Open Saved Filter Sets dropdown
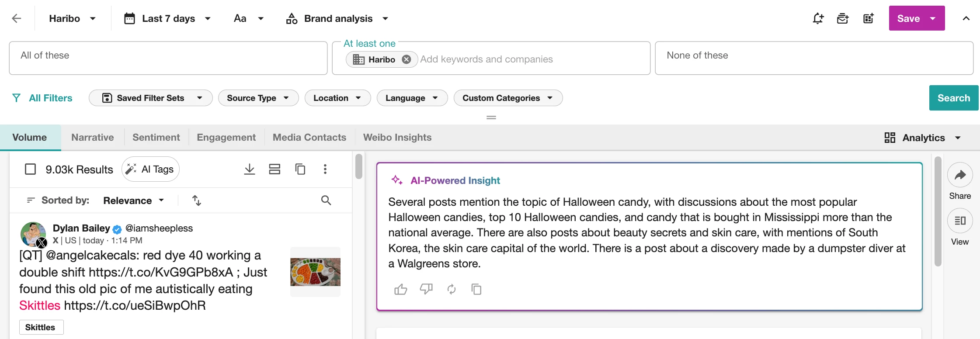 (151, 98)
